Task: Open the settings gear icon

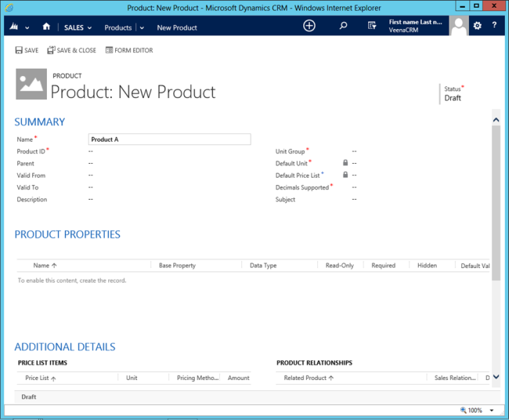Action: pos(477,26)
